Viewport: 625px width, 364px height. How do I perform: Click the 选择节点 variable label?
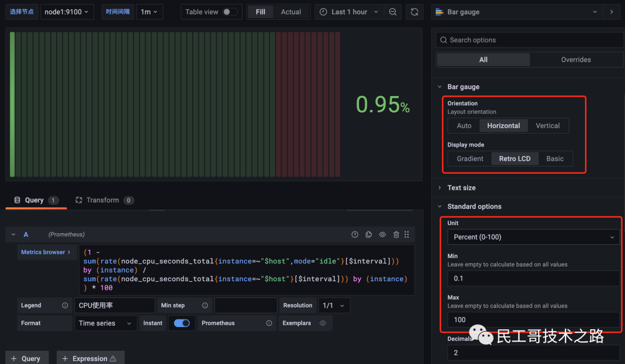21,12
